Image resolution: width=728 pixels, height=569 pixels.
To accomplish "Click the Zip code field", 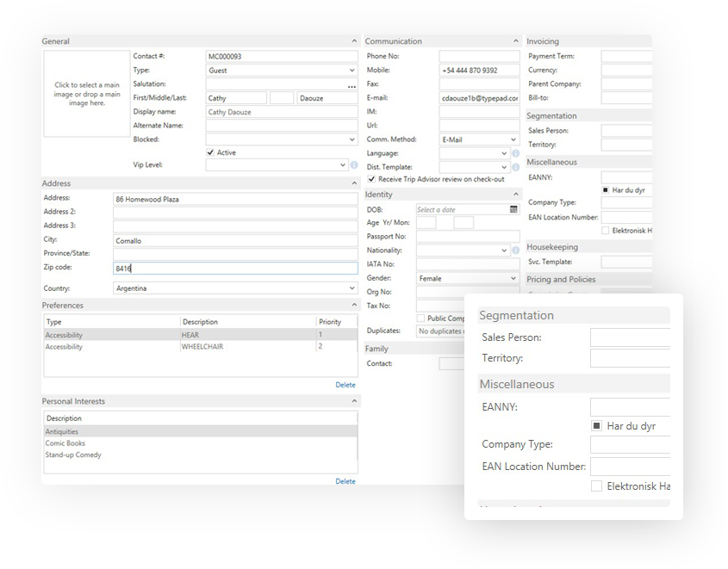I will point(235,268).
